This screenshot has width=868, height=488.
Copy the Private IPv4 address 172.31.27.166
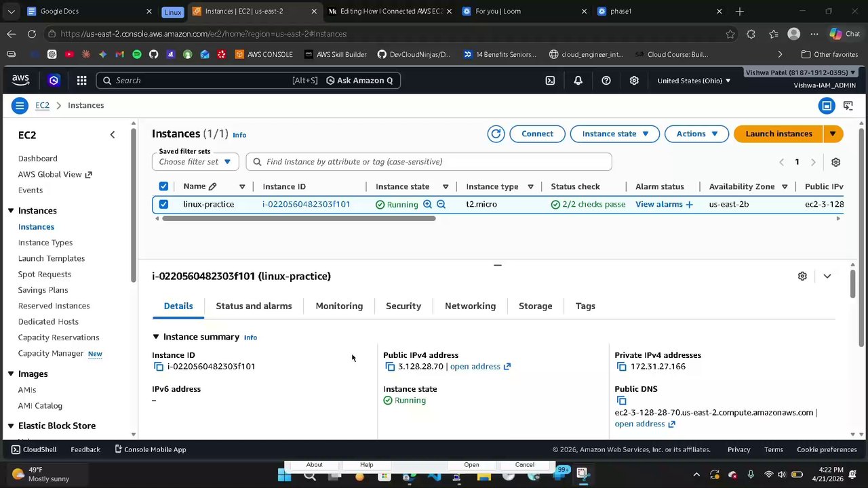click(x=621, y=367)
